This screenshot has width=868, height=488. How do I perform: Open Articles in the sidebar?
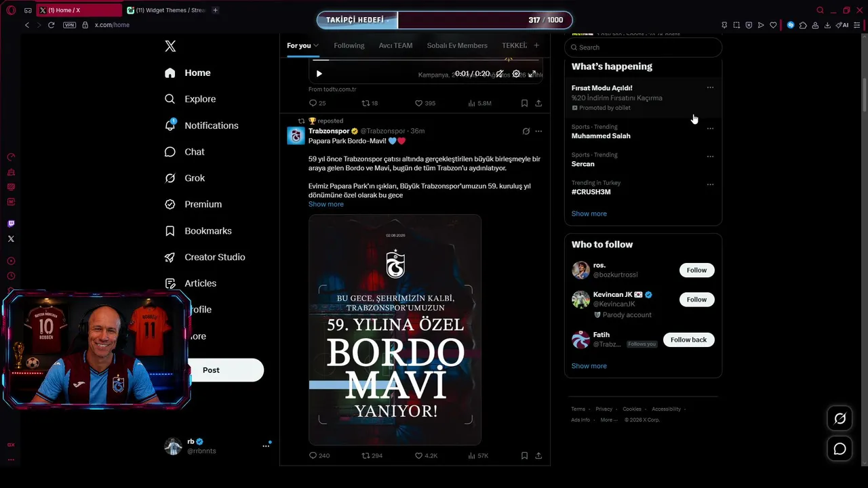[191, 283]
